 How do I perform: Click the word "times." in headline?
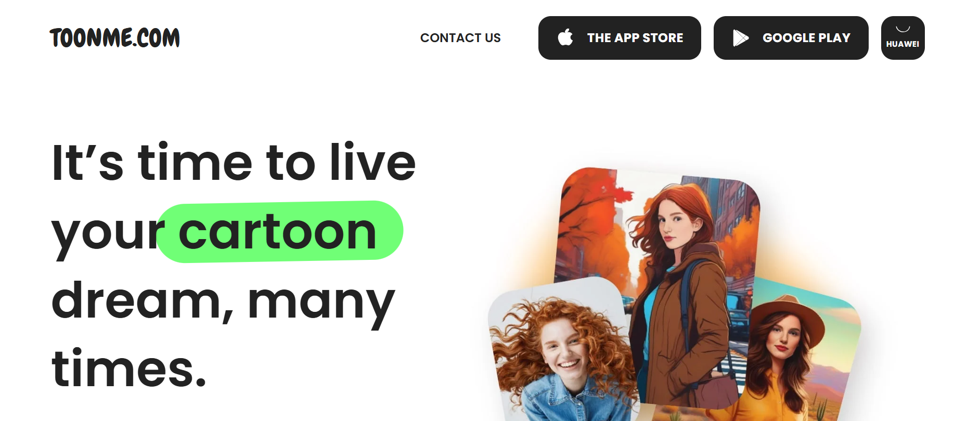(x=129, y=368)
